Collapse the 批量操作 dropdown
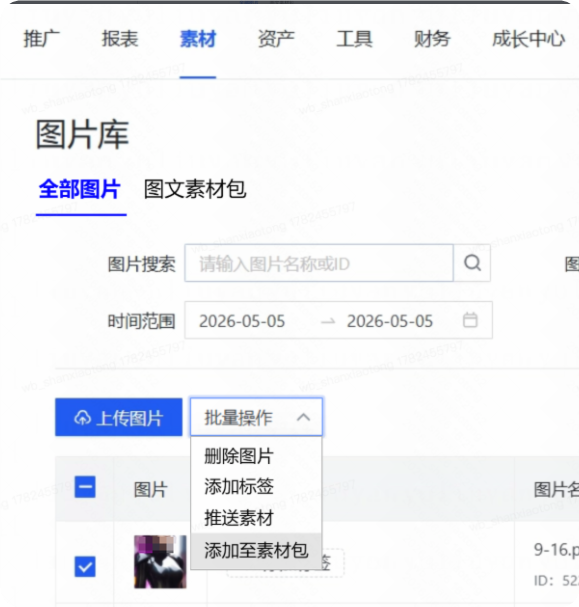Image resolution: width=579 pixels, height=607 pixels. [x=256, y=417]
